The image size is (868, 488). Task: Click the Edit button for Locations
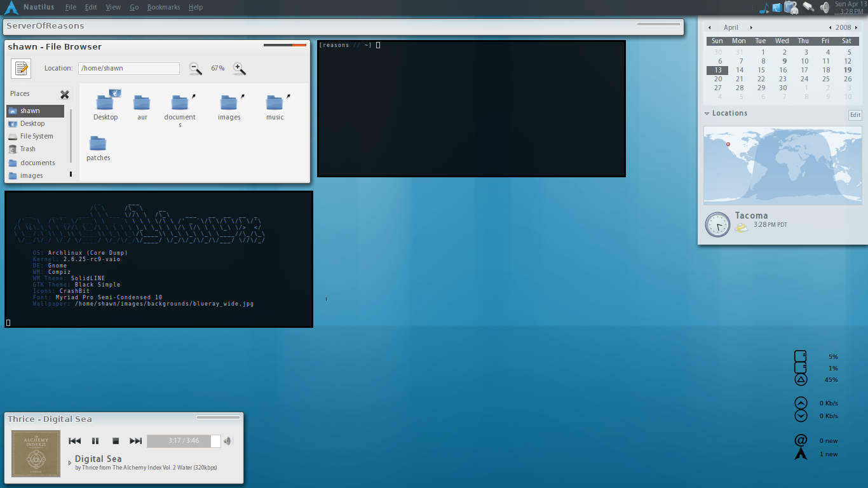tap(855, 115)
